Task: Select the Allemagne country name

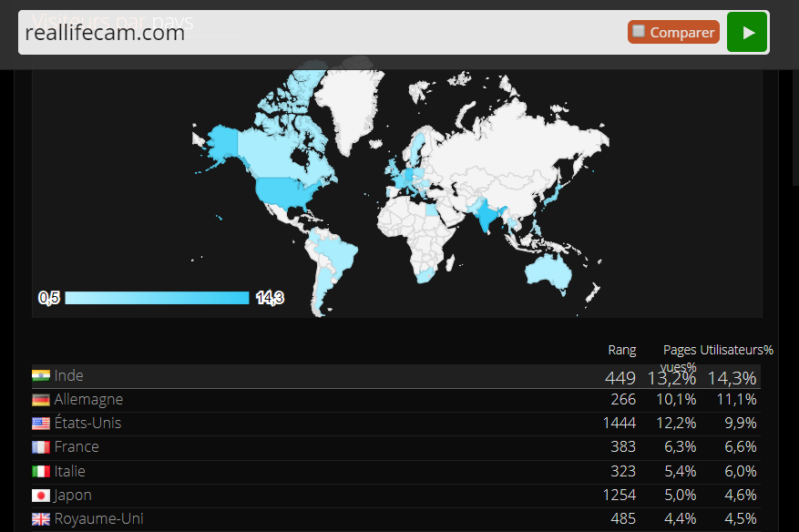Action: 88,400
